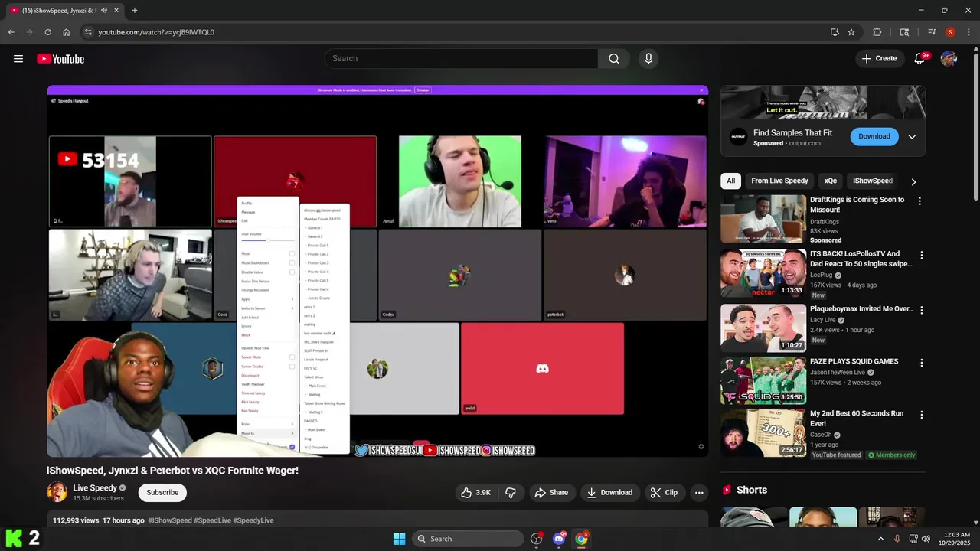Dislike the video with thumbs down

[x=511, y=493]
